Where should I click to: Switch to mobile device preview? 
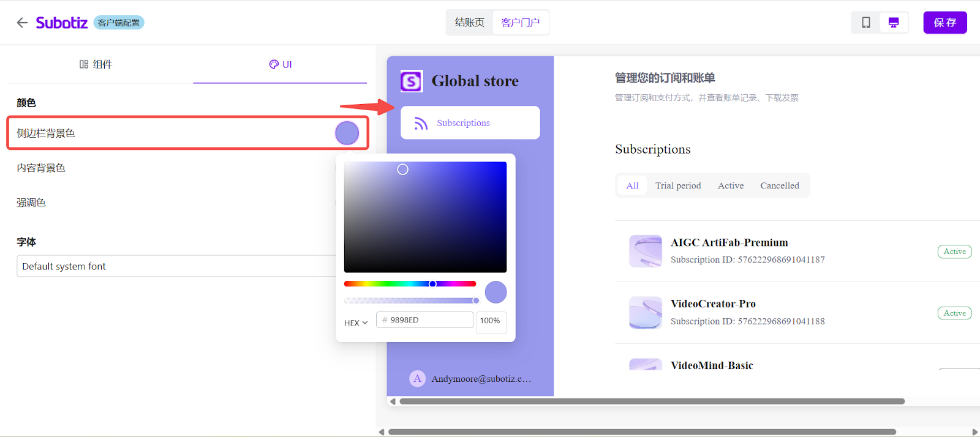click(x=865, y=23)
